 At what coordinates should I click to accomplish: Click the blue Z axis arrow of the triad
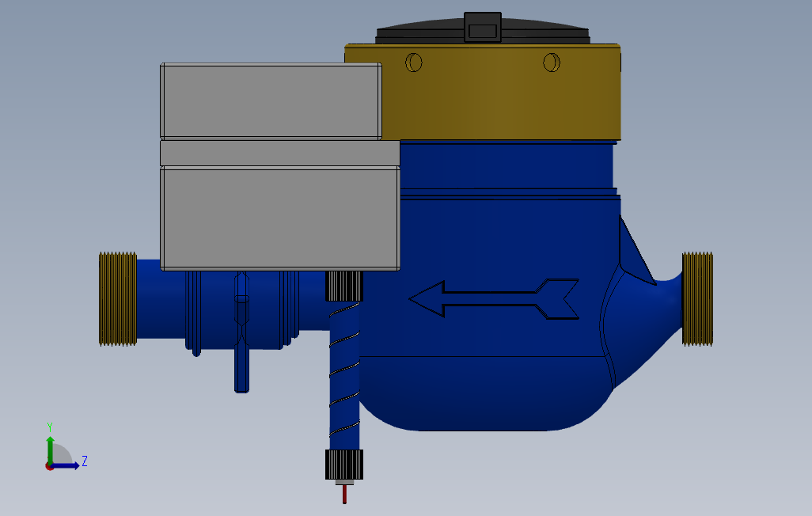pos(65,466)
